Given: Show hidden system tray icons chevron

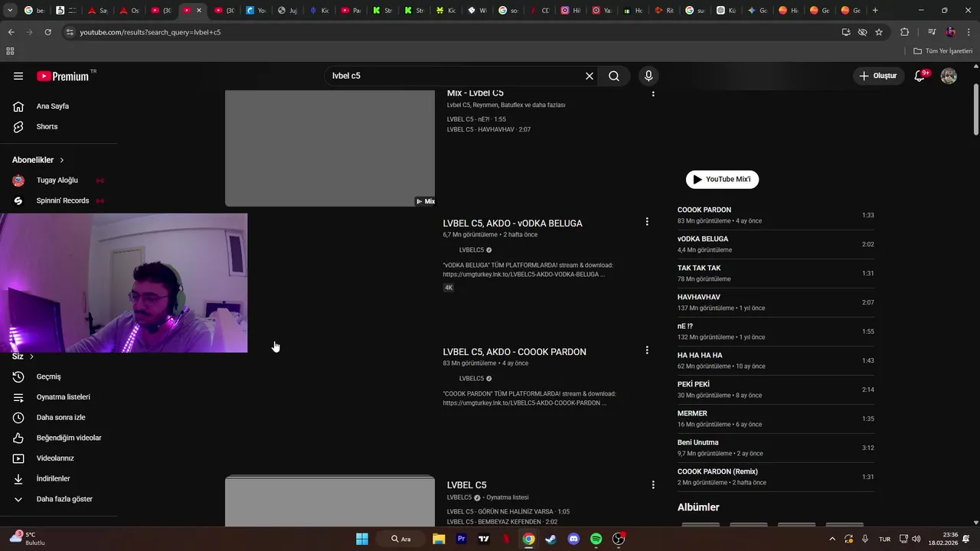Looking at the screenshot, I should coord(832,539).
